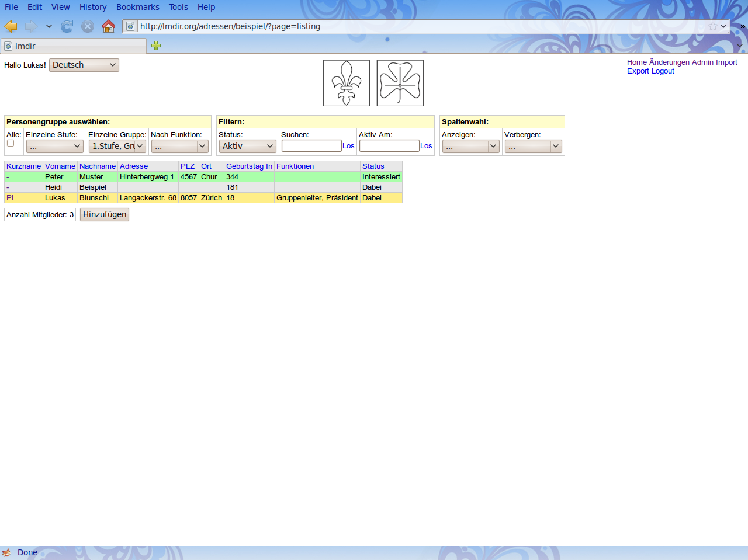Click the Stop loading icon
Image resolution: width=748 pixels, height=560 pixels.
[88, 26]
